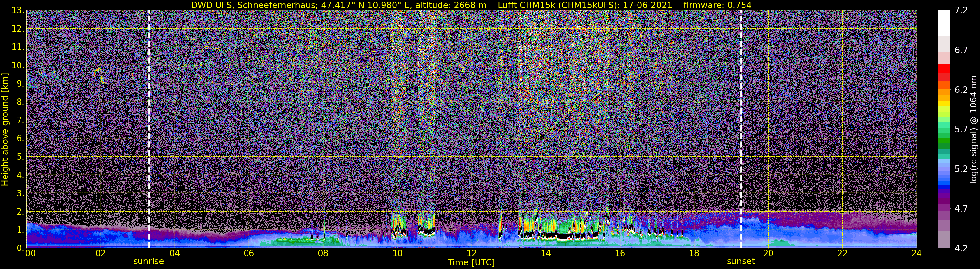Click the colorbar value '4.2'
The height and width of the screenshot is (269, 980).
[x=961, y=248]
